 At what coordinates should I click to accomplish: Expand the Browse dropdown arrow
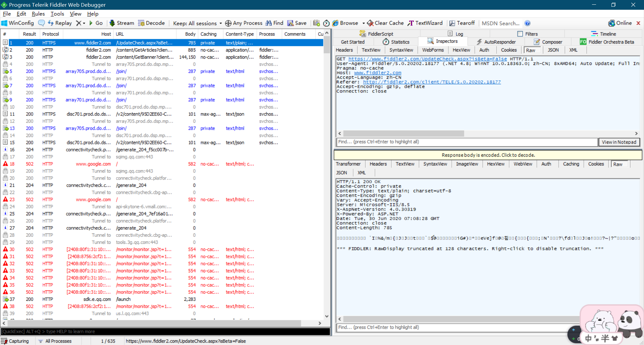tap(364, 23)
